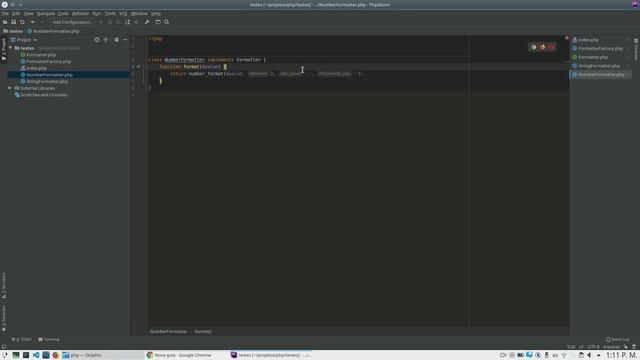Open the Event Log button

coord(617,339)
